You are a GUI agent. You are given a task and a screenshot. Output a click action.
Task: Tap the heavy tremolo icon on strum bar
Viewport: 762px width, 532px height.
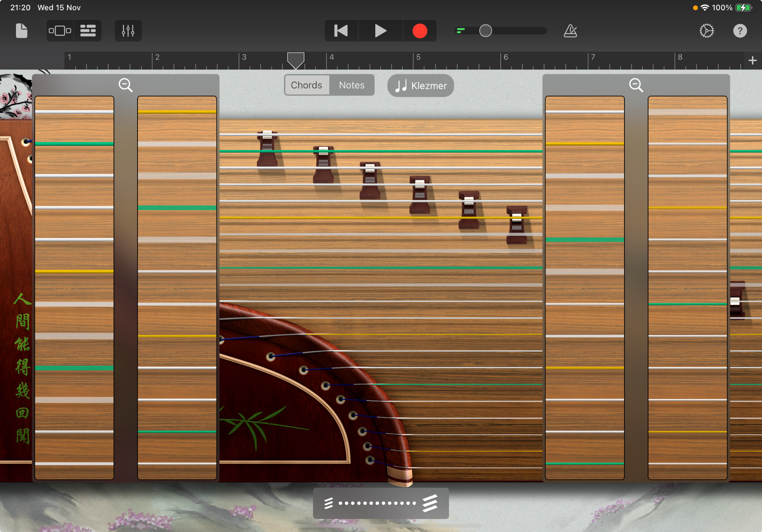click(x=430, y=503)
